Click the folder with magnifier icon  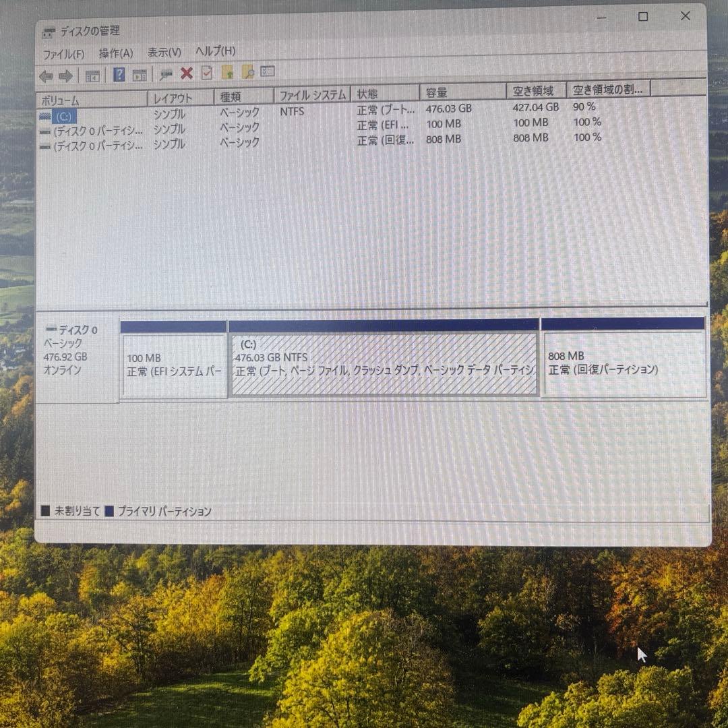click(x=248, y=74)
